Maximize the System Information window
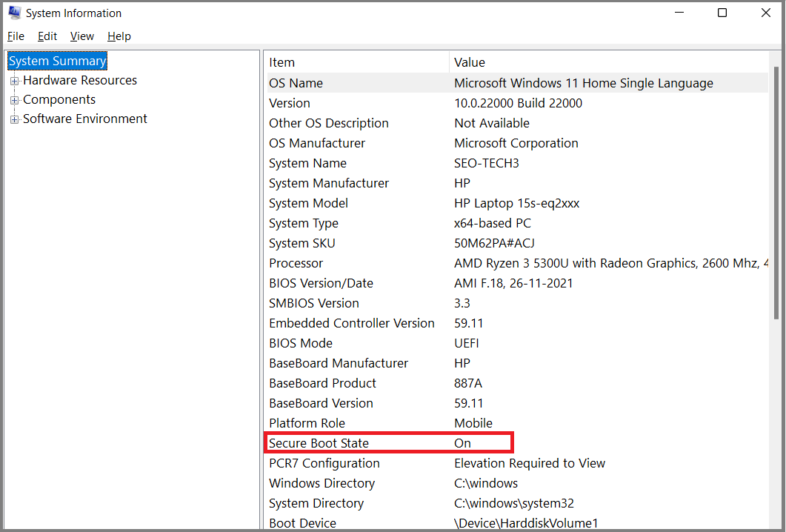The image size is (786, 532). pyautogui.click(x=722, y=13)
